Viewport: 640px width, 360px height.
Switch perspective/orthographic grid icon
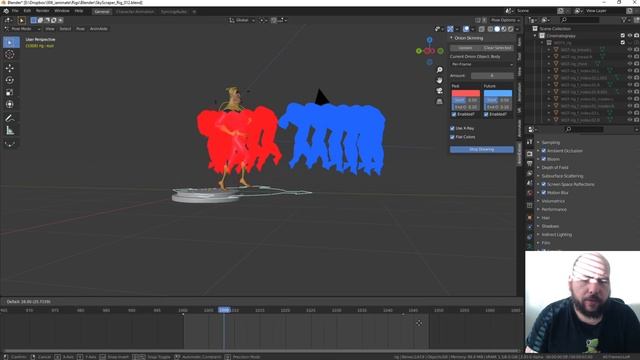point(440,101)
